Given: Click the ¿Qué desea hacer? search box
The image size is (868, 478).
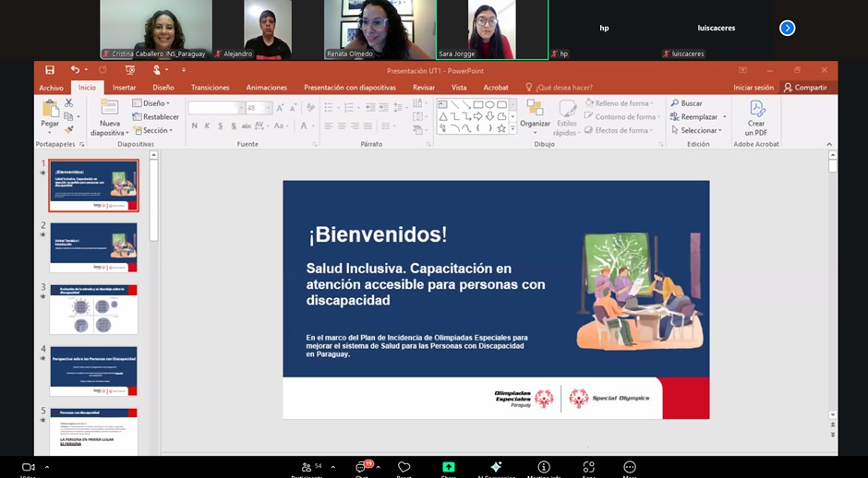Looking at the screenshot, I should [559, 88].
